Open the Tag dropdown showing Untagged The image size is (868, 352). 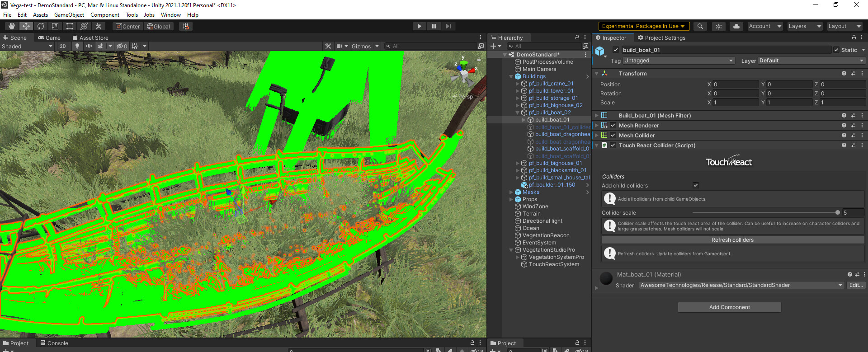point(678,61)
